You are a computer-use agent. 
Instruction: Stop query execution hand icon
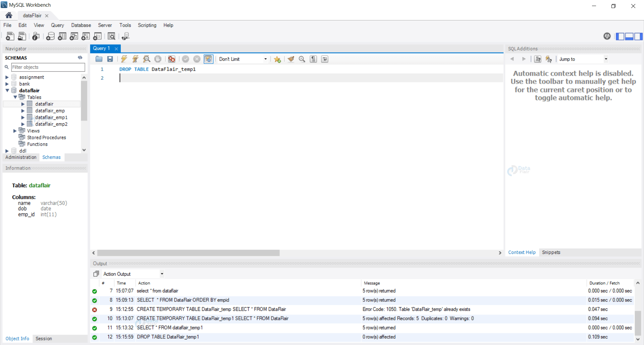point(158,59)
